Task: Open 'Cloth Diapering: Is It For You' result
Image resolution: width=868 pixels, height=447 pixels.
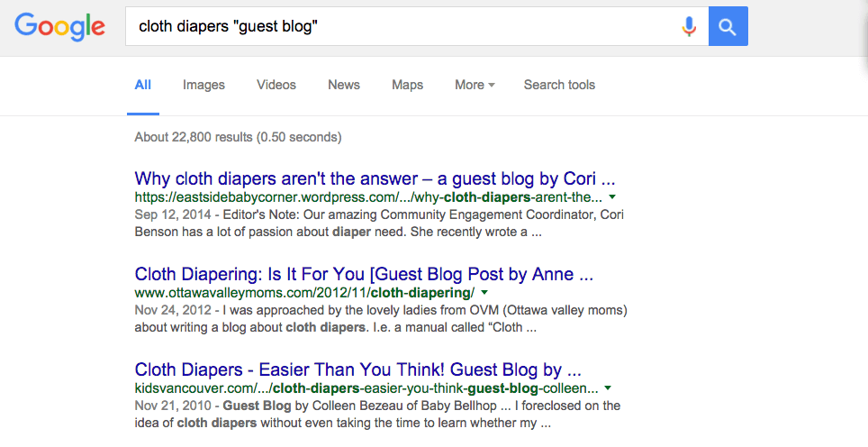Action: point(364,274)
